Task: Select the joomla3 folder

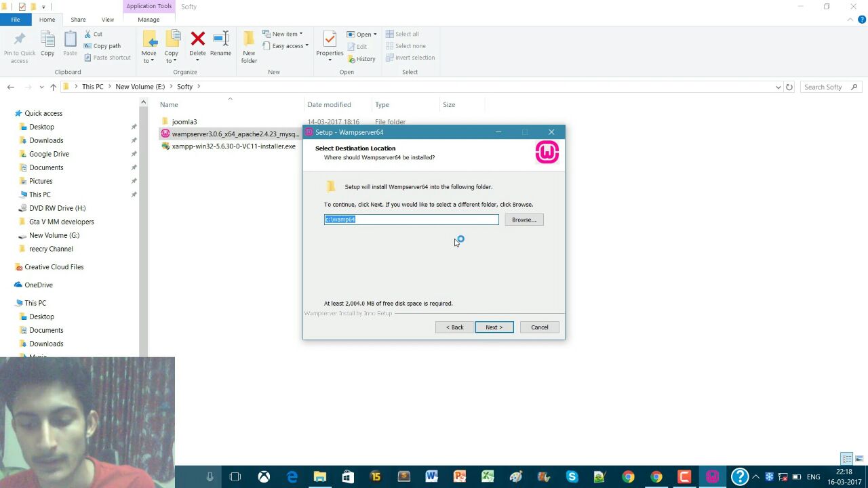Action: pos(184,122)
